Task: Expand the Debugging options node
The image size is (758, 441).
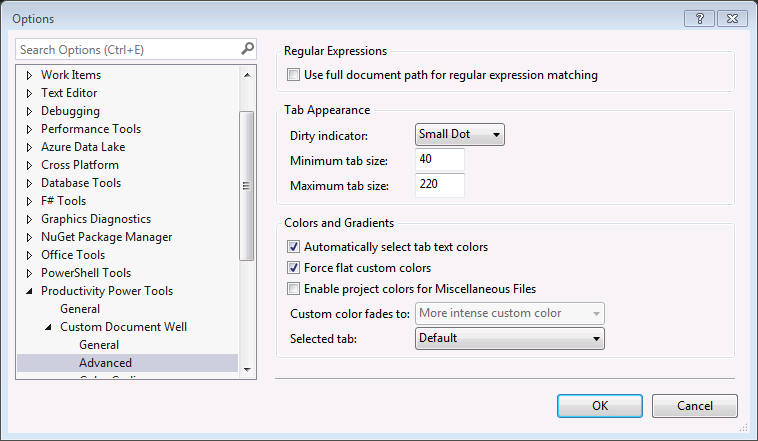Action: [x=29, y=111]
